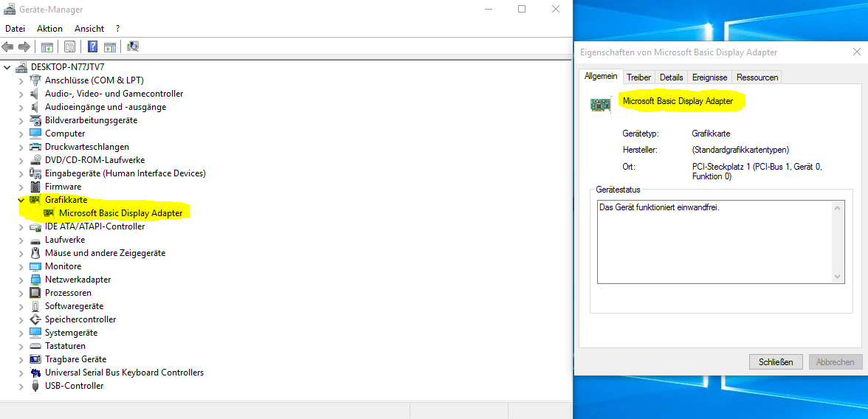The height and width of the screenshot is (419, 868).
Task: Select the Universal Serial Bus Keyboard Controllers icon
Action: click(x=35, y=373)
